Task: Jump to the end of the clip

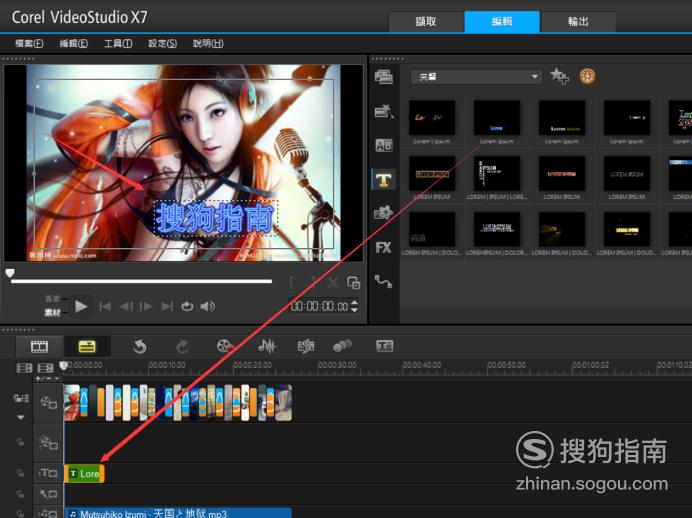Action: click(167, 306)
